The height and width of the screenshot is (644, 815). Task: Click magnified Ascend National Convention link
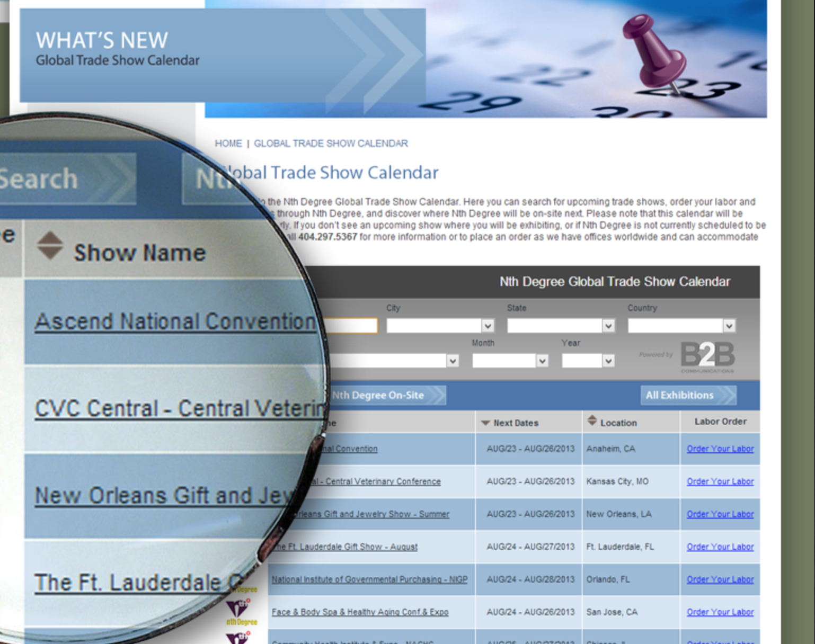pos(175,322)
